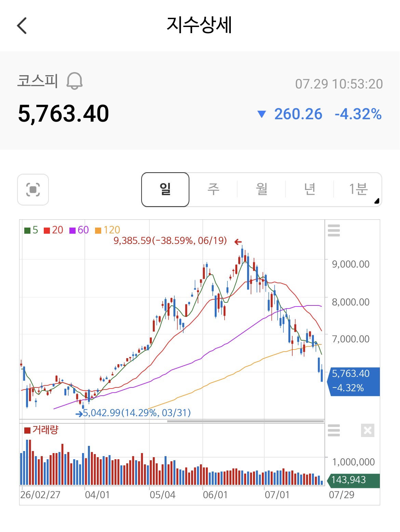Tap the chart fullscreen capture icon

[x=33, y=190]
